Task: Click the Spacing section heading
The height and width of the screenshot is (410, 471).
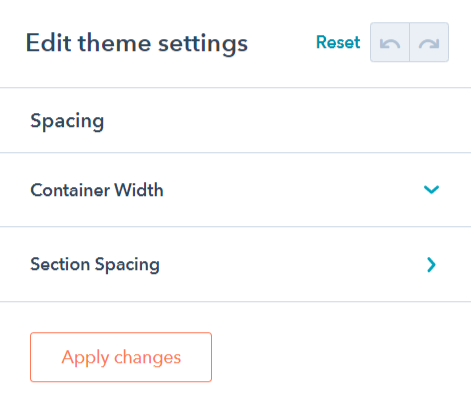Action: tap(67, 121)
